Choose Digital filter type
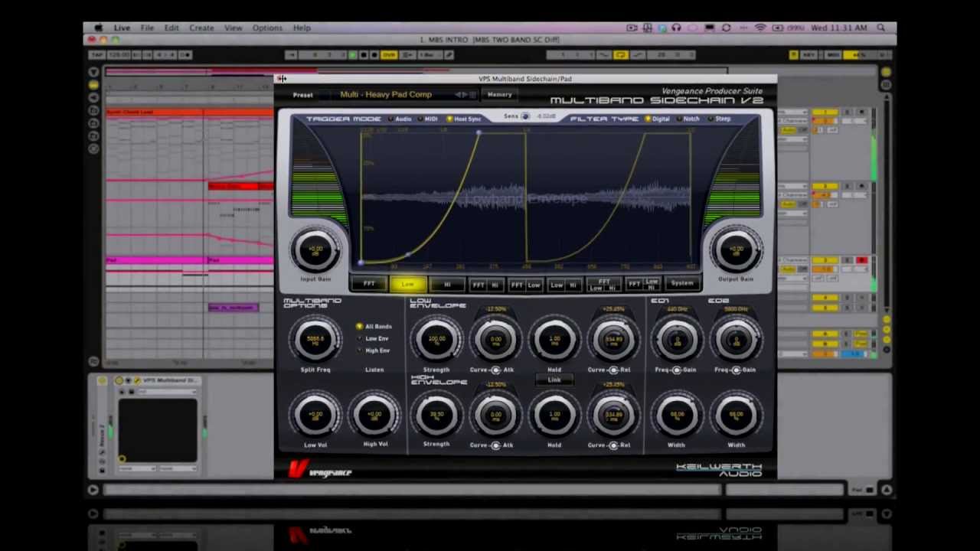Screen dimensions: 980x551 [657, 119]
